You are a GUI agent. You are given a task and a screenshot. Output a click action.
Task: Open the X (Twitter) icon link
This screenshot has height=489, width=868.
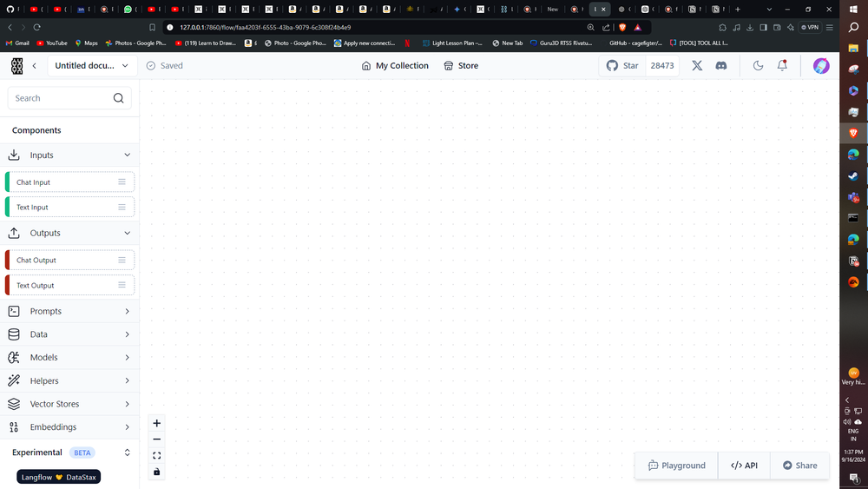(x=696, y=66)
